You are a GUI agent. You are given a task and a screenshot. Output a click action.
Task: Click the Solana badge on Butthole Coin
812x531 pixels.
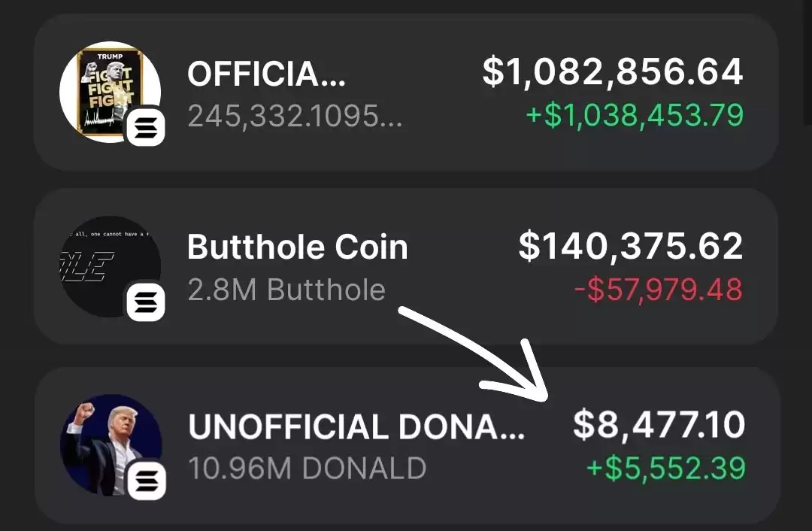pyautogui.click(x=146, y=302)
